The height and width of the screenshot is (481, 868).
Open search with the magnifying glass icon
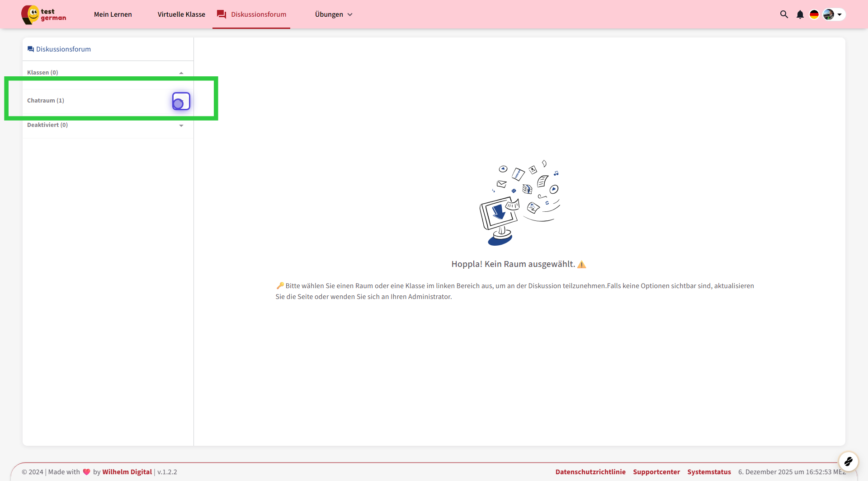point(784,14)
